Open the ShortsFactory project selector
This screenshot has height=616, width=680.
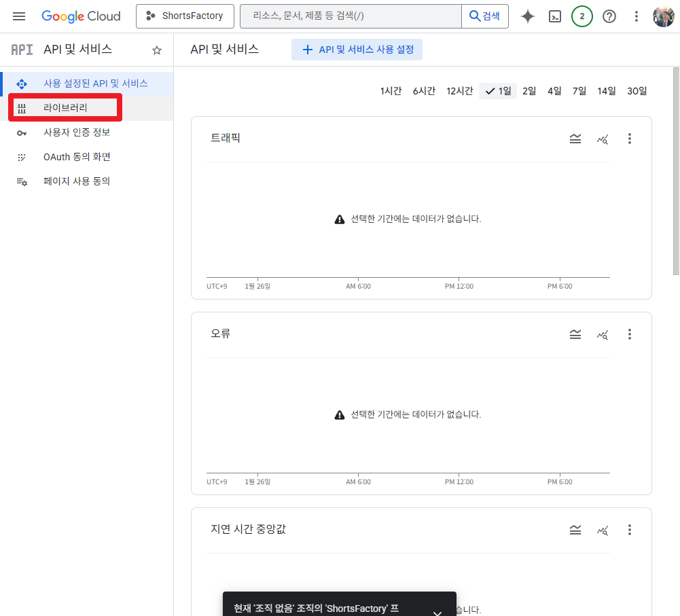pos(185,16)
